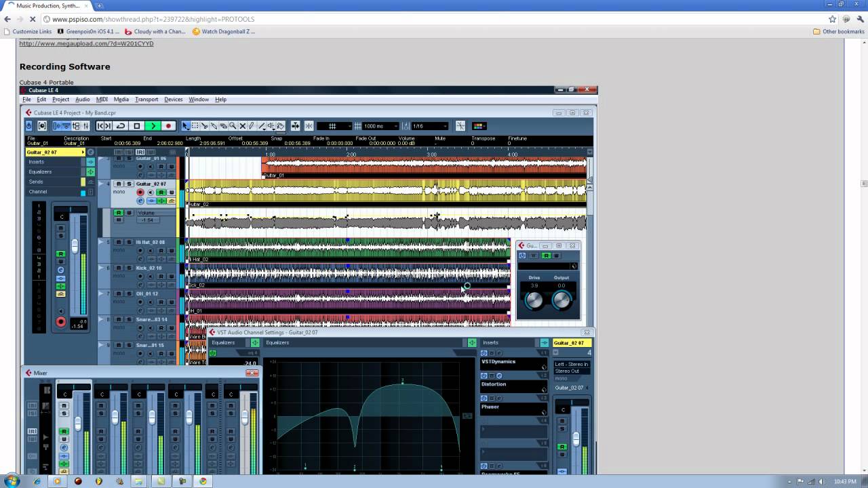The image size is (868, 488).
Task: Click the Record button in transport toolbar
Action: [168, 126]
